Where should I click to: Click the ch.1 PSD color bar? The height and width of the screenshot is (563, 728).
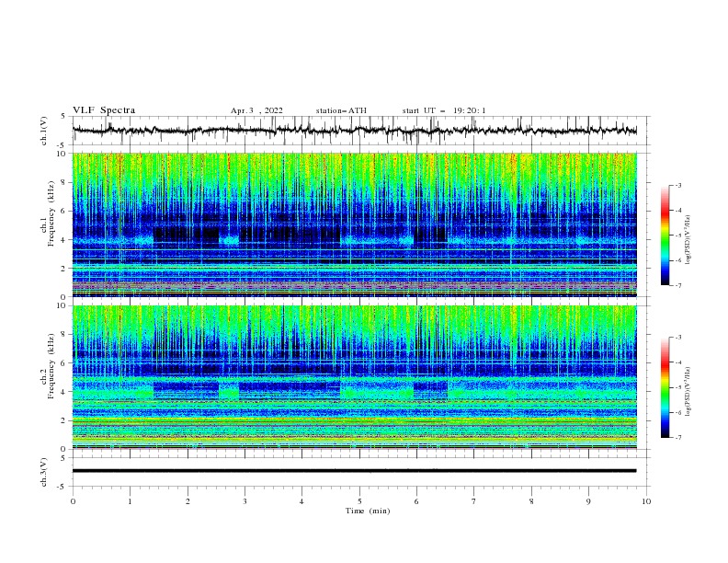[665, 236]
